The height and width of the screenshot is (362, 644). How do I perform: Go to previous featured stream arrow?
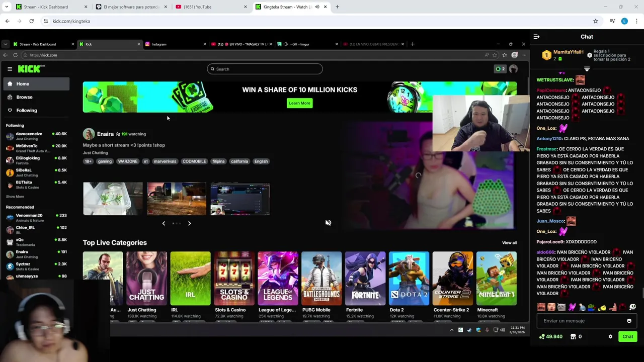[x=164, y=223]
